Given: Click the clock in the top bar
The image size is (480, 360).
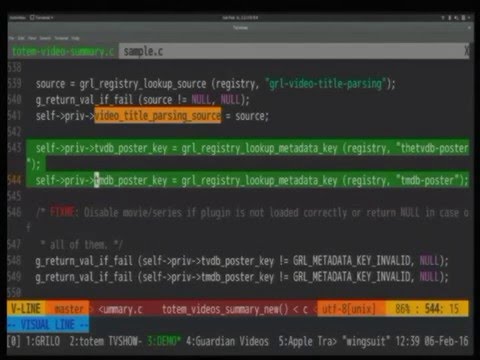Looking at the screenshot, I should [x=240, y=18].
